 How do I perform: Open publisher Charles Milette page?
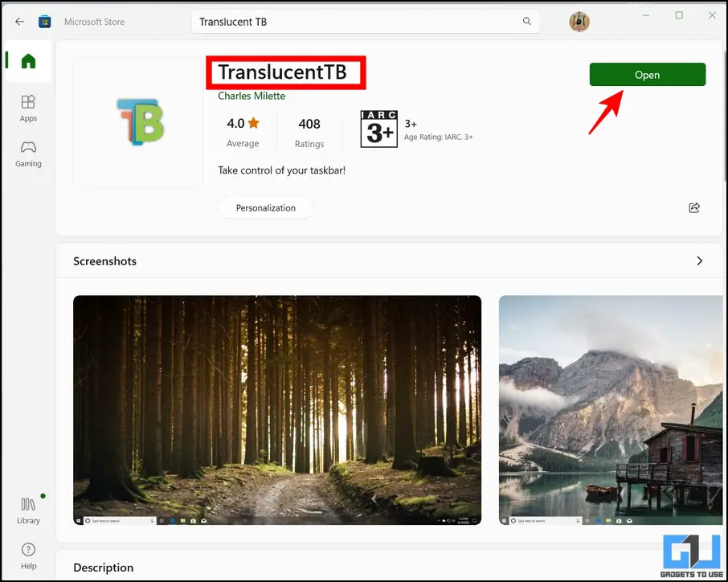(x=252, y=96)
